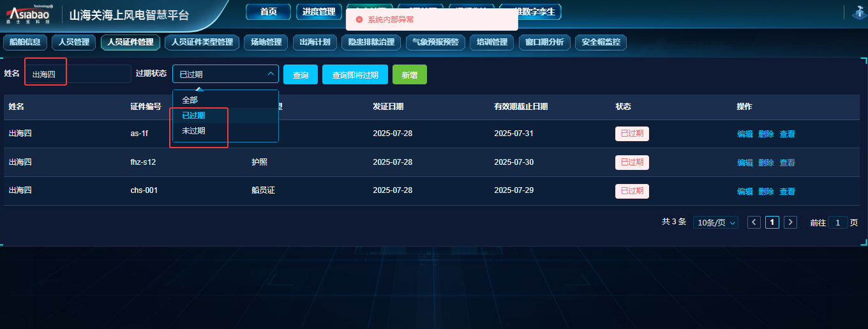Go to next page arrow
868x329 pixels.
coord(790,222)
